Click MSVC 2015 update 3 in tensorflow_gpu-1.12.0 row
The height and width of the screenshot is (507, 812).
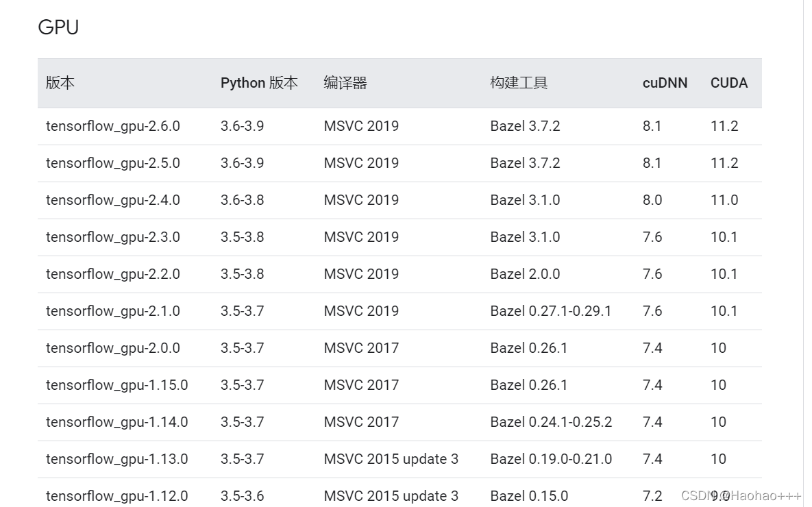pos(391,496)
